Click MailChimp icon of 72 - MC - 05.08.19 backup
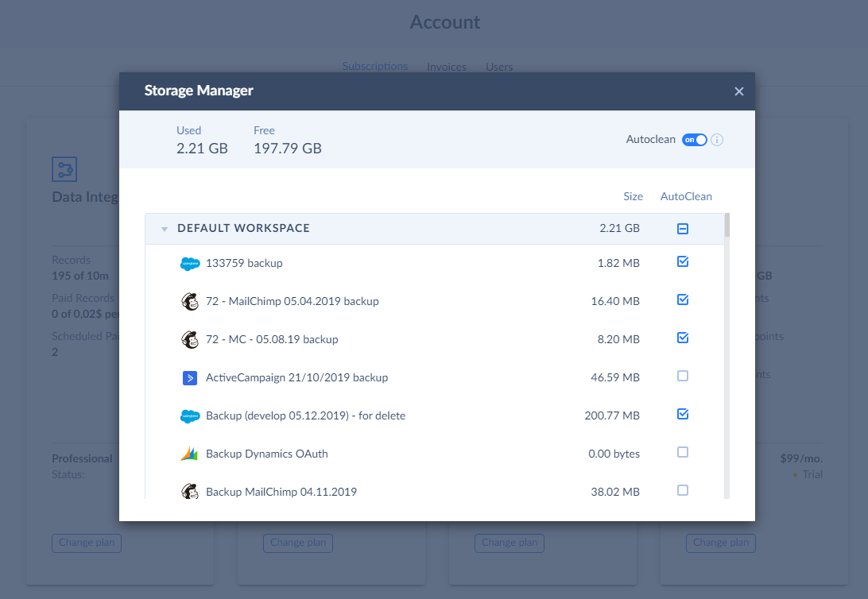Screen dimensions: 868x599 pos(190,339)
